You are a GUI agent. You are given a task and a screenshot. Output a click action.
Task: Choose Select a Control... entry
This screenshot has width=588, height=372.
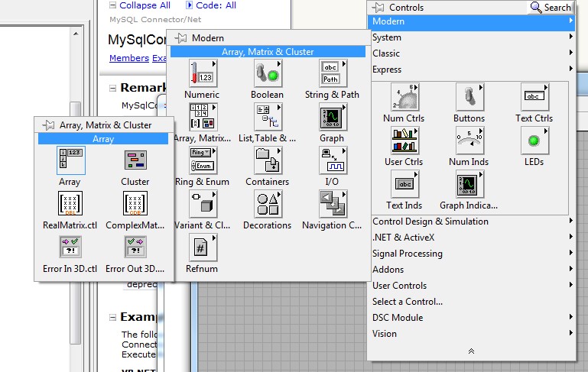471,302
